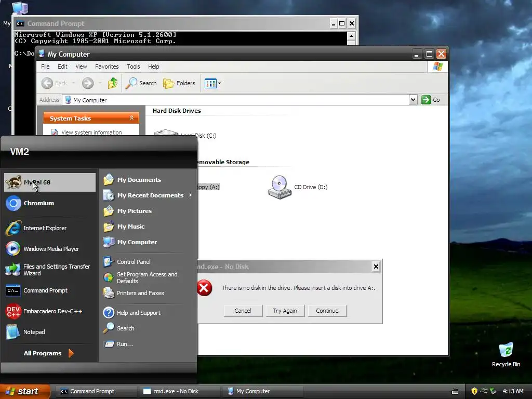Click the security shield tray icon
Screen dimensions: 532x399
[474, 391]
